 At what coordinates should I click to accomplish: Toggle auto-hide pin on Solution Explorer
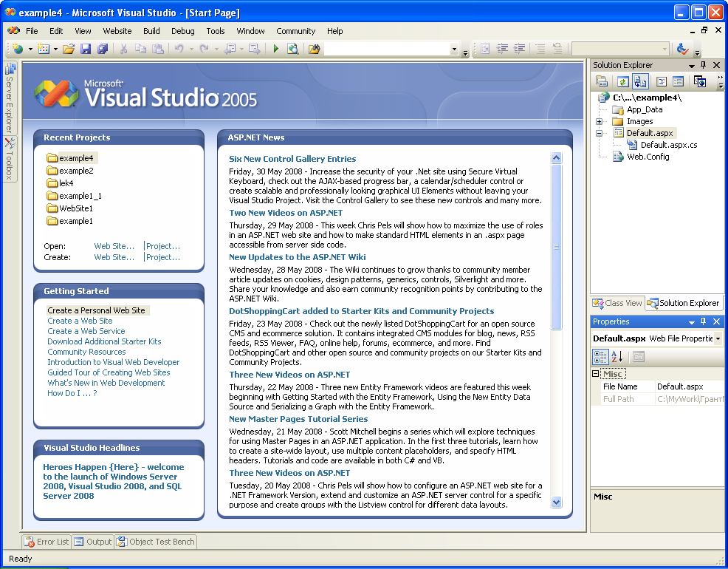click(x=702, y=65)
